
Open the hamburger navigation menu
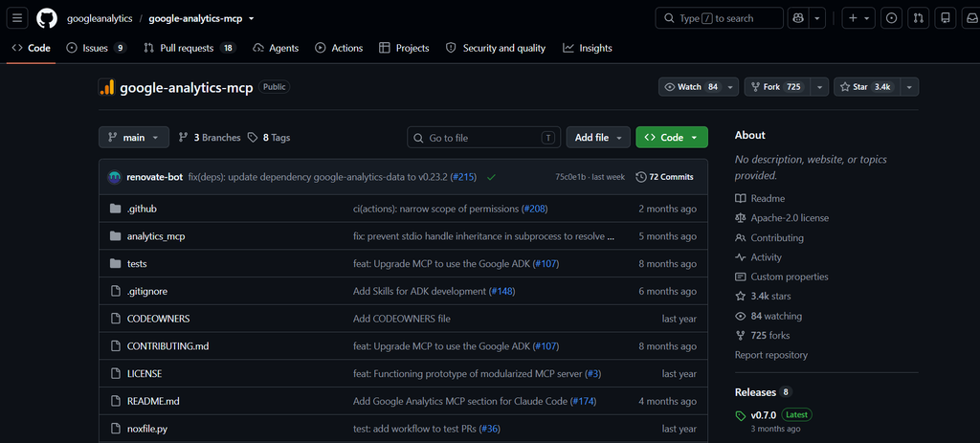pyautogui.click(x=17, y=18)
